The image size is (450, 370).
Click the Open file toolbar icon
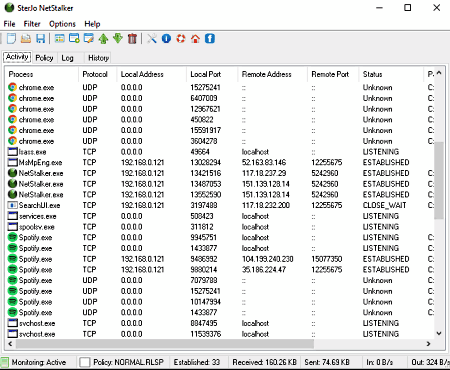(26, 39)
